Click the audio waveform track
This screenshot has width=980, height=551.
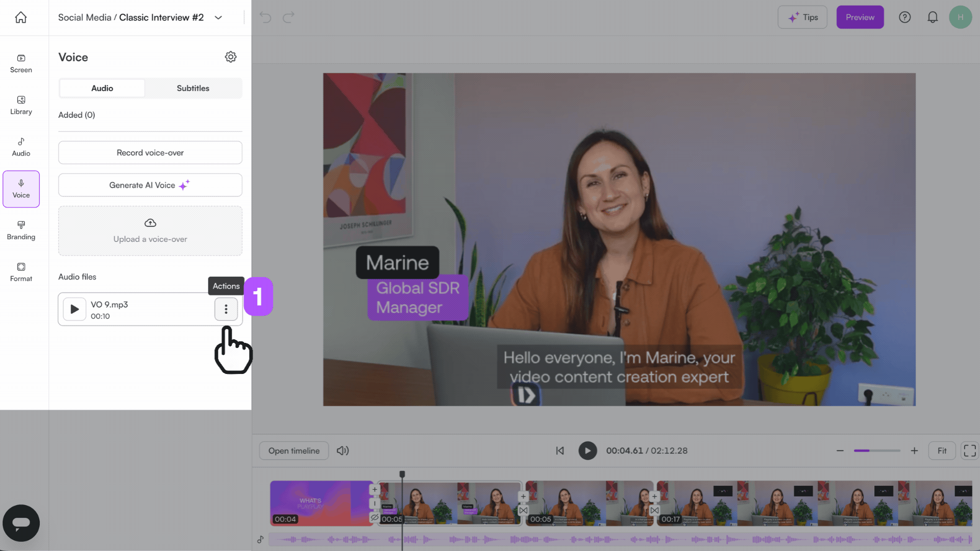621,539
